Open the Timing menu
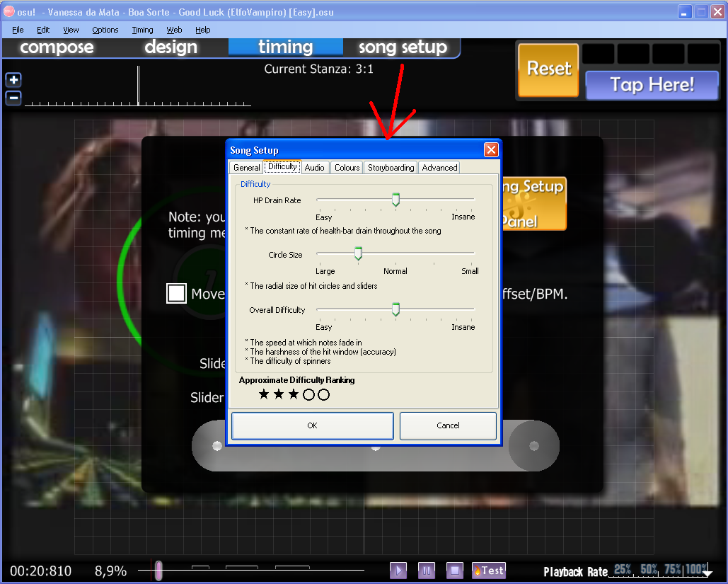This screenshot has height=584, width=728. coord(142,30)
